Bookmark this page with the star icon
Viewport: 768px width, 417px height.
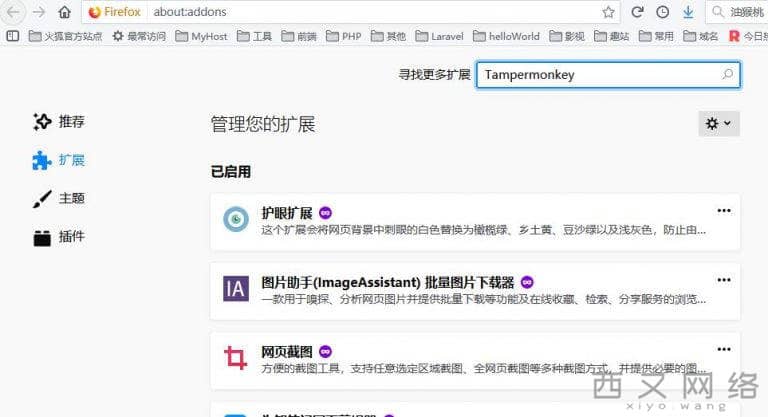click(608, 12)
